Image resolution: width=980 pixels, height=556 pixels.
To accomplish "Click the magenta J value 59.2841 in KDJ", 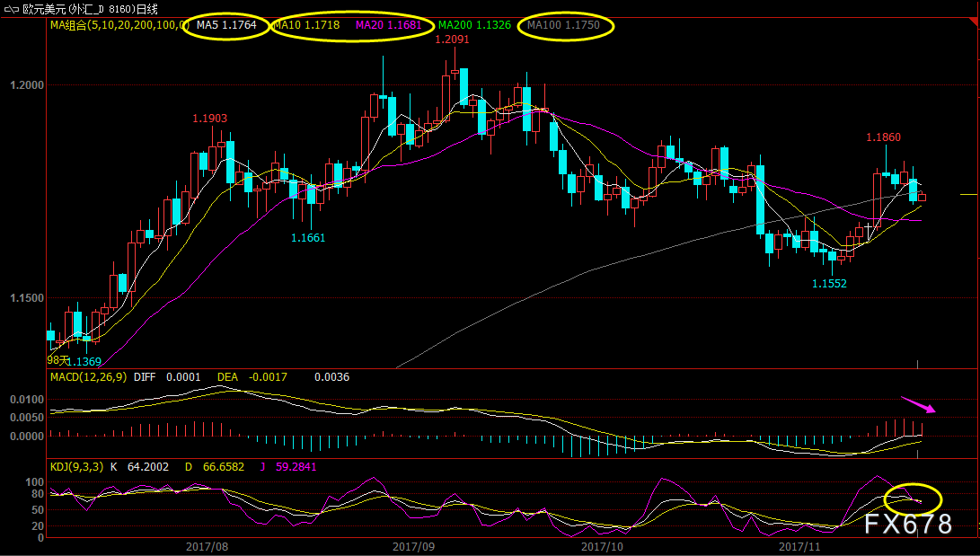I will 296,467.
